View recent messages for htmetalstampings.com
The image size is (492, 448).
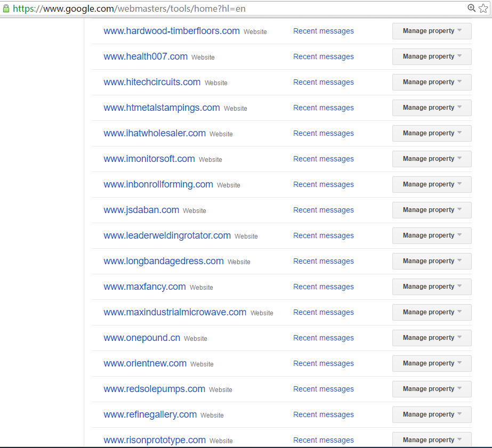tap(324, 108)
